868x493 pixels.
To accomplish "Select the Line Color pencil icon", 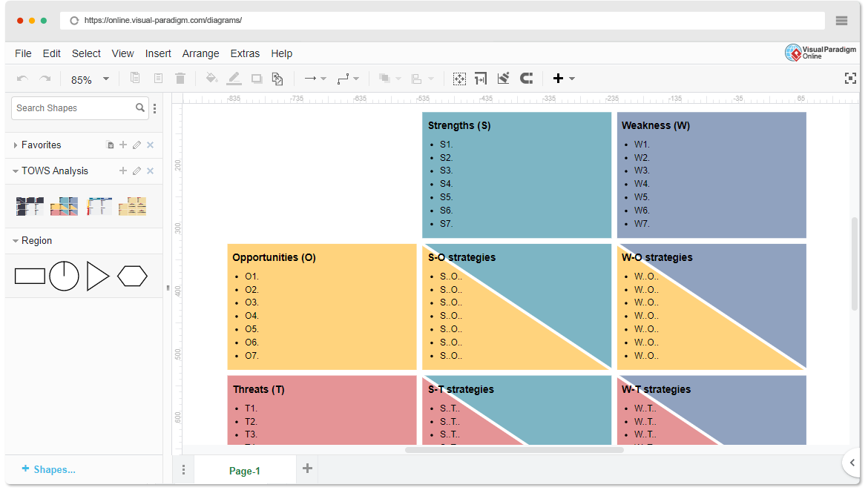I will tap(234, 79).
